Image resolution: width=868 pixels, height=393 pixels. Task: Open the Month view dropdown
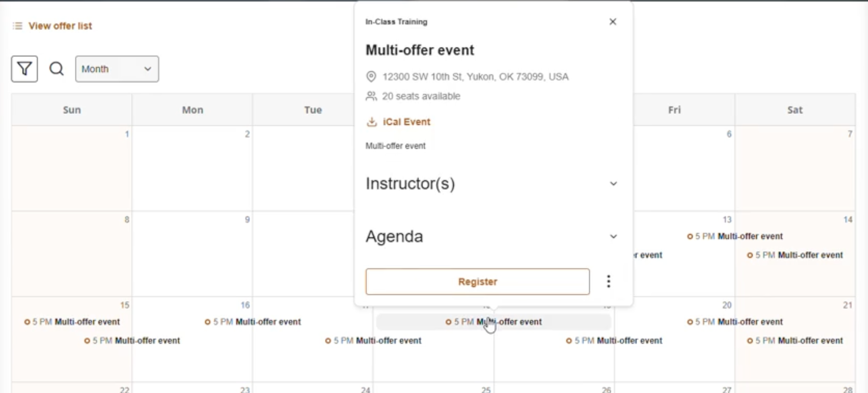pyautogui.click(x=117, y=69)
